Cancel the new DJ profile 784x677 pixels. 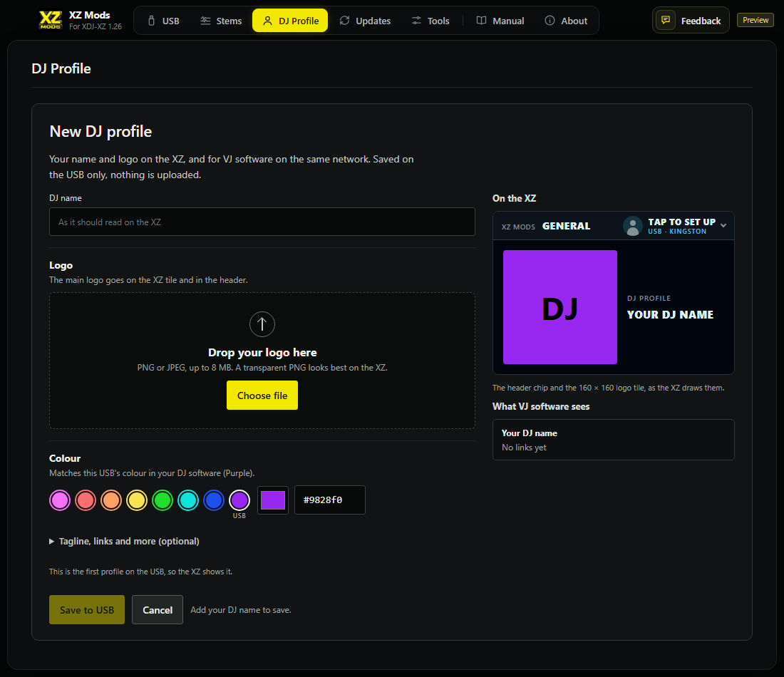click(x=158, y=609)
